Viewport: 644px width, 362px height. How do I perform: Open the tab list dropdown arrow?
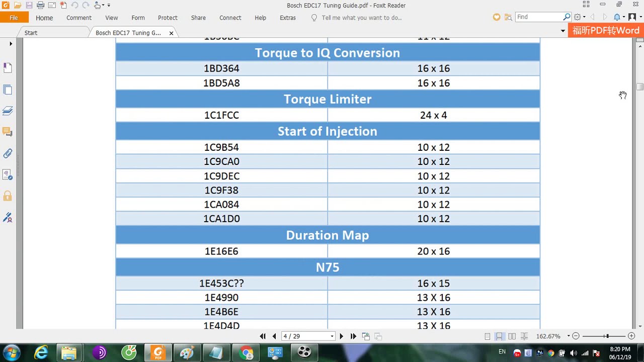point(562,31)
